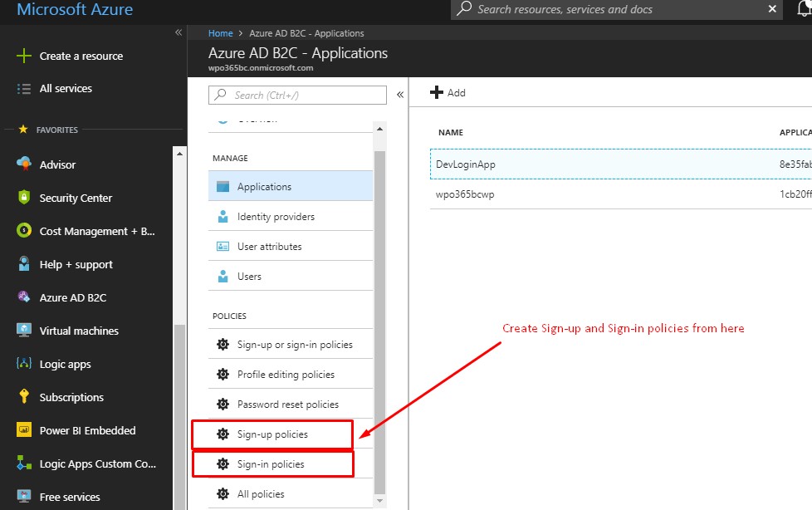This screenshot has width=812, height=510.
Task: Click the Azure AD B2C - Applications breadcrumb
Action: pyautogui.click(x=306, y=33)
